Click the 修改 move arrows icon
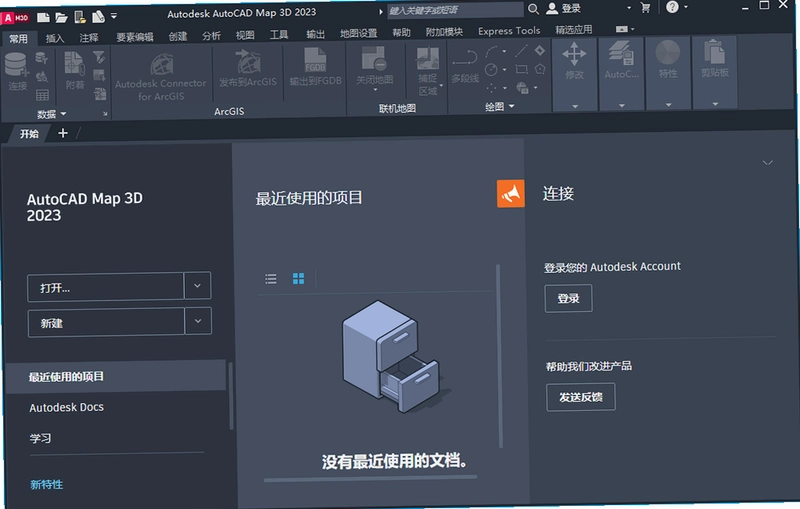Screen dimensions: 800x509 574,54
